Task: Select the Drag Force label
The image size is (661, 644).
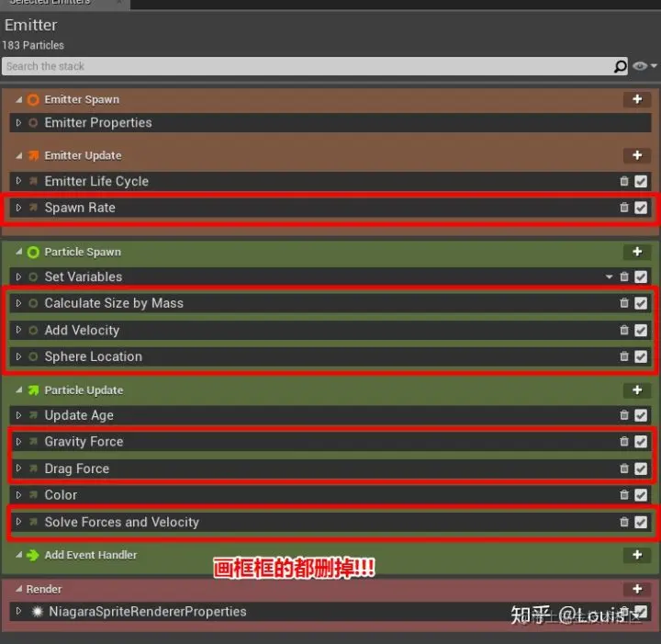Action: point(77,469)
